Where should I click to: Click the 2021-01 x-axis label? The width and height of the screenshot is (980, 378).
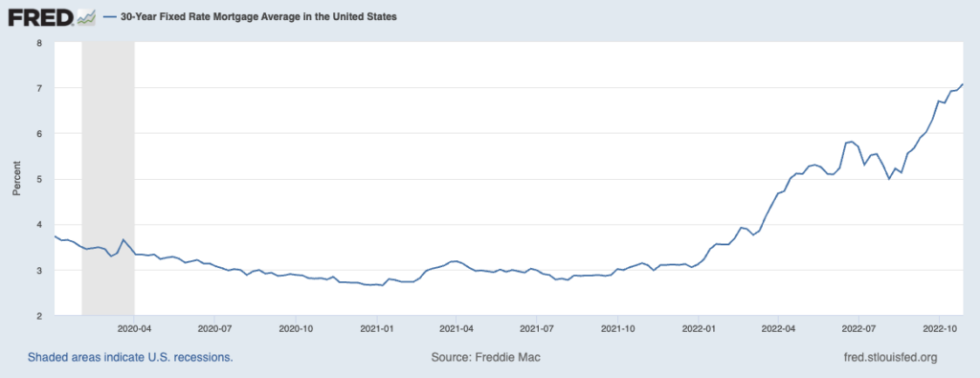click(376, 326)
